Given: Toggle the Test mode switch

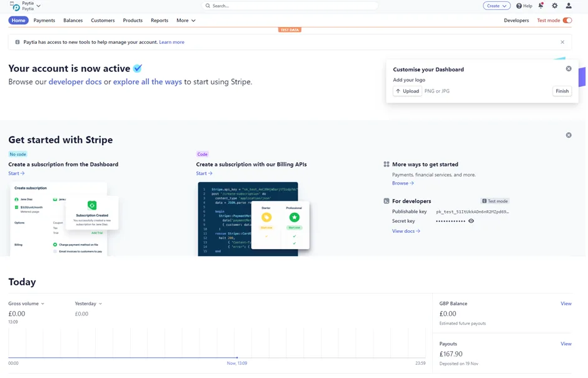Looking at the screenshot, I should coord(567,20).
